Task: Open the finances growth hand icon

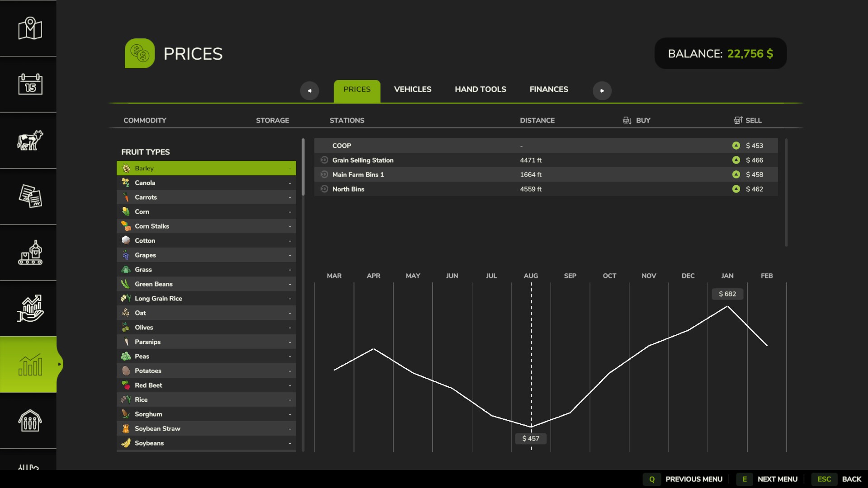Action: click(x=30, y=308)
